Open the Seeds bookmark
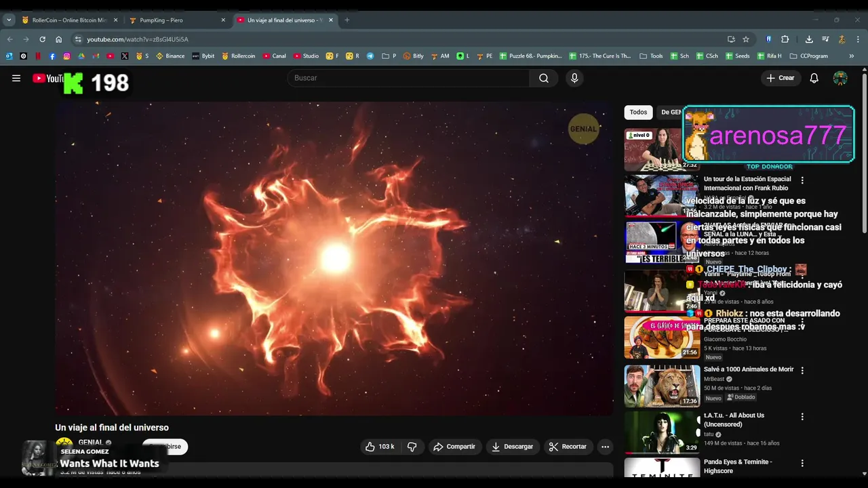The height and width of the screenshot is (488, 868). [737, 56]
